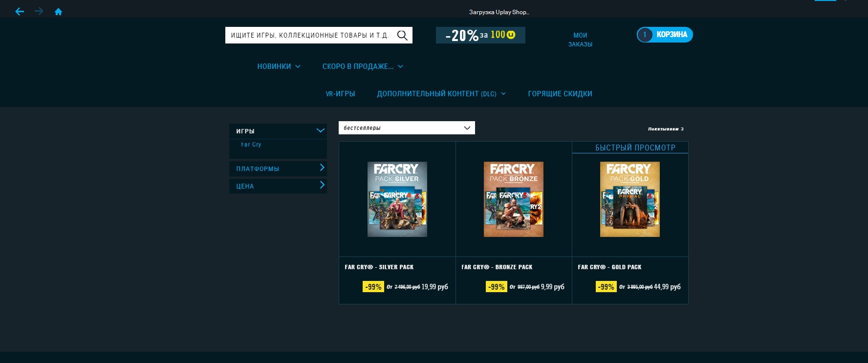Click the Показываем 3 results count
868x363 pixels.
pos(666,129)
